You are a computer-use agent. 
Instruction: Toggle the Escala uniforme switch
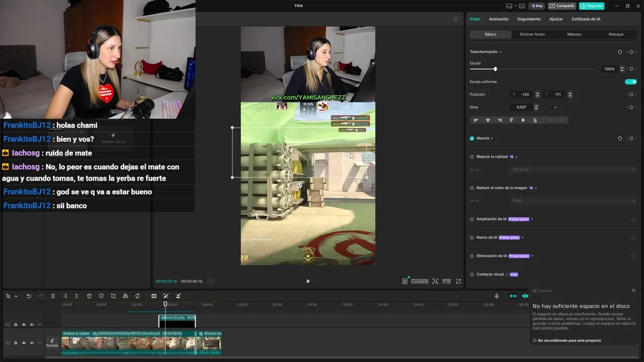[631, 81]
